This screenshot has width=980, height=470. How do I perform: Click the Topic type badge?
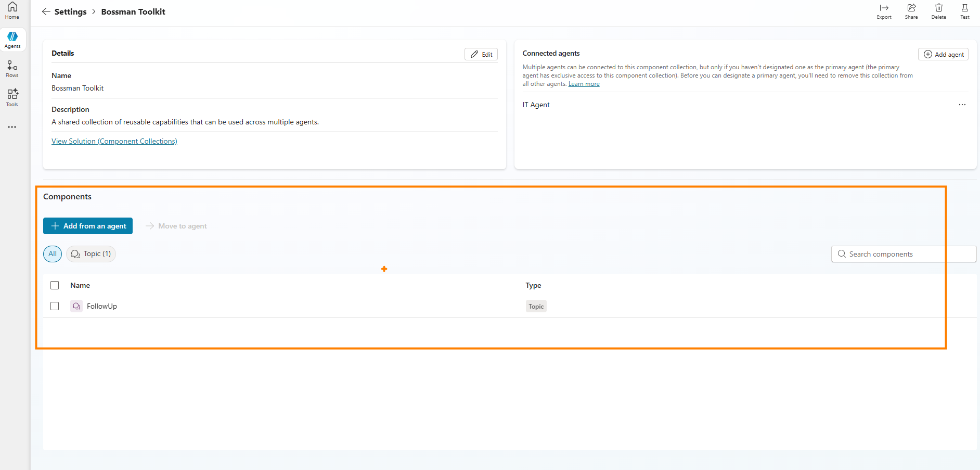(x=536, y=307)
